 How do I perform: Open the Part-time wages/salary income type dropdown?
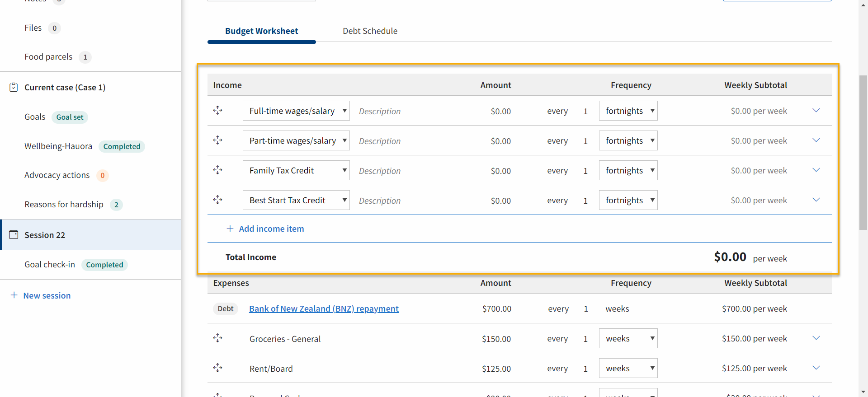296,140
